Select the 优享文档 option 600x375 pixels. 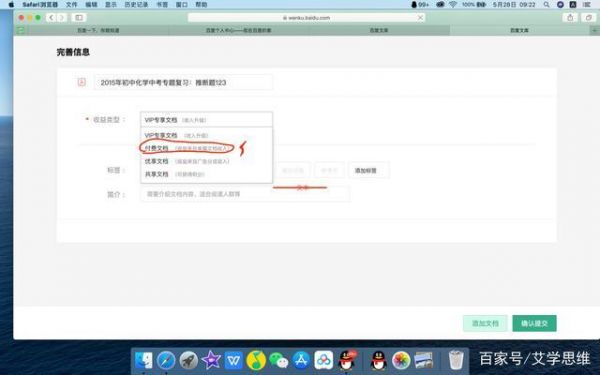206,161
